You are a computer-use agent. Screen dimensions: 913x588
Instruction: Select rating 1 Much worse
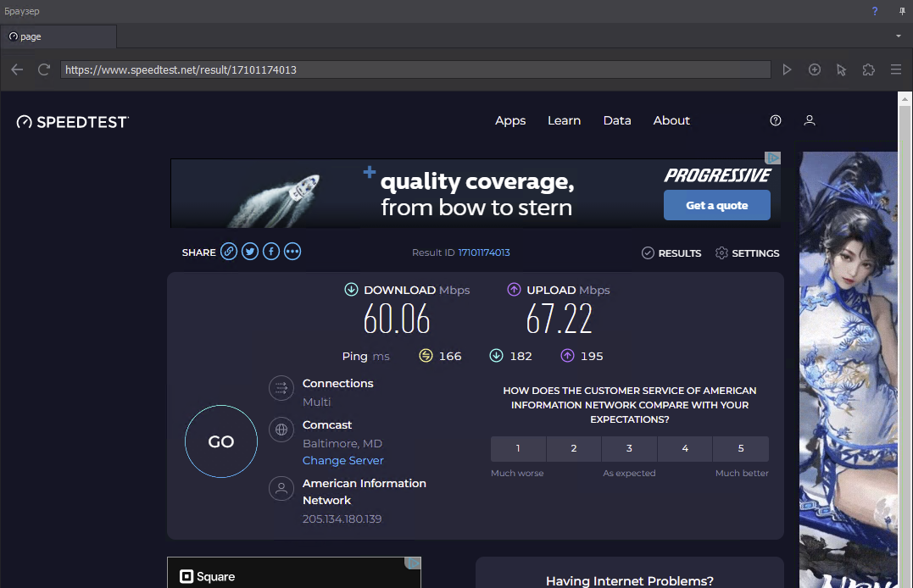pyautogui.click(x=518, y=448)
